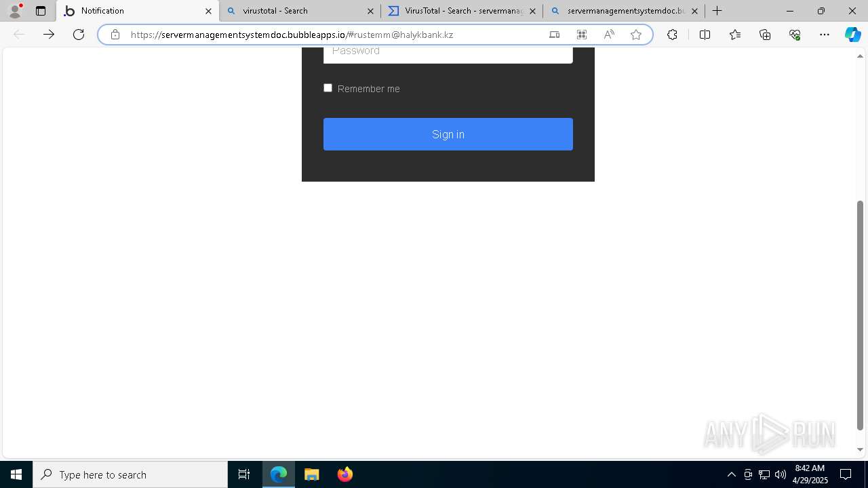Image resolution: width=868 pixels, height=488 pixels.
Task: Open a new browser tab
Action: (x=717, y=11)
